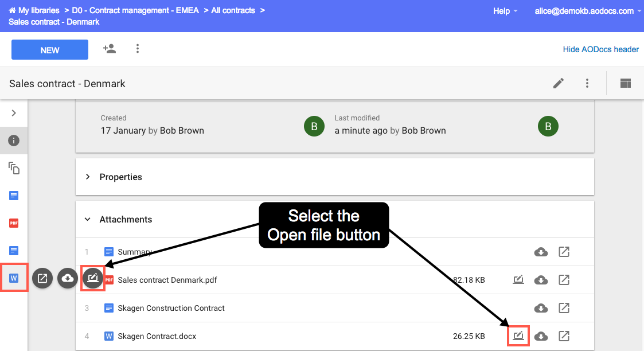The height and width of the screenshot is (351, 644).
Task: Click the 82.18 KB file size
Action: 469,280
